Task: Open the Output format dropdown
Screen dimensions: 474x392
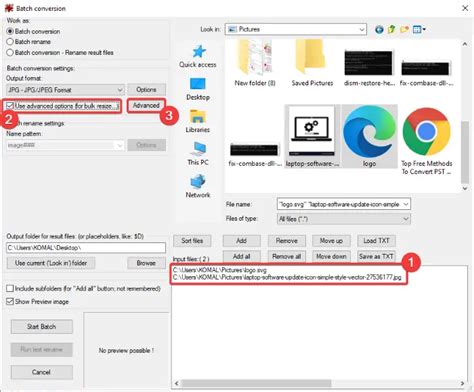Action: [x=65, y=90]
